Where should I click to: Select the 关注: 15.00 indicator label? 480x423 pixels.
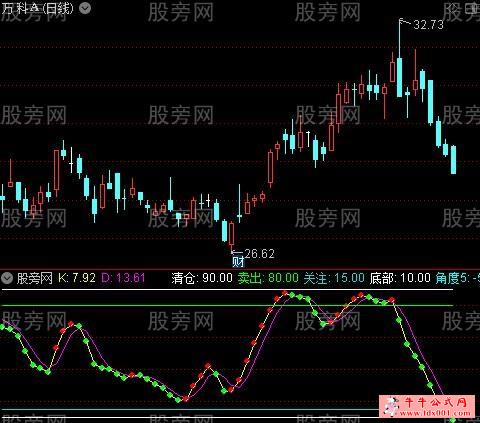coord(334,278)
